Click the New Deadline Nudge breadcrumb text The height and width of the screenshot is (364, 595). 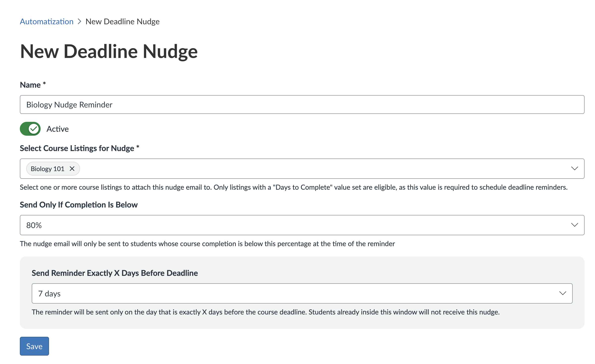(122, 22)
